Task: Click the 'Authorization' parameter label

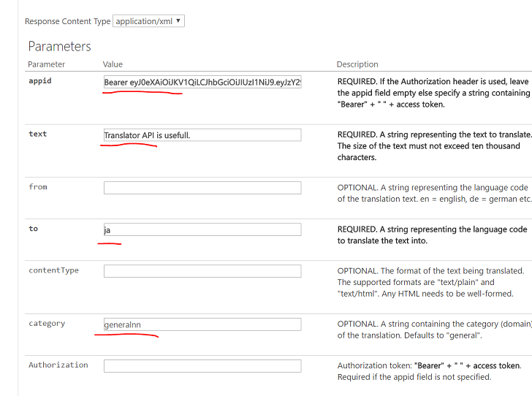Action: click(58, 365)
